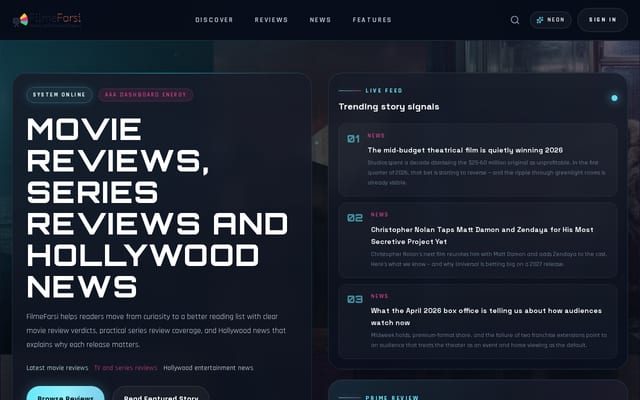Screen dimensions: 640x400
Task: Click the NEWS tag above box office story
Action: (x=379, y=296)
